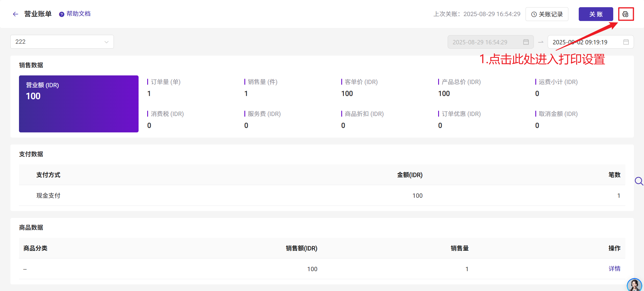Click the back arrow next to 营业账单

pyautogui.click(x=16, y=14)
